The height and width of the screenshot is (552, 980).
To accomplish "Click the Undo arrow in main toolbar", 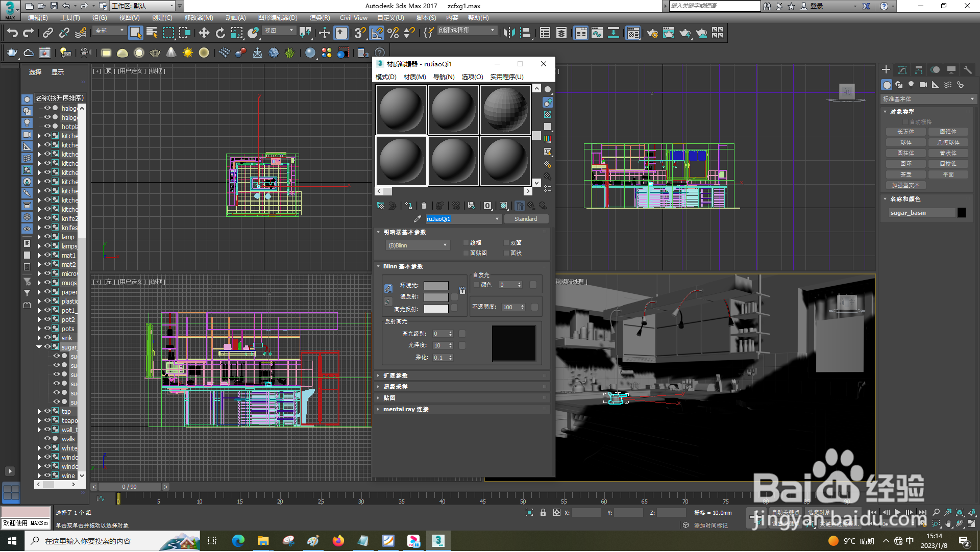I will (12, 33).
